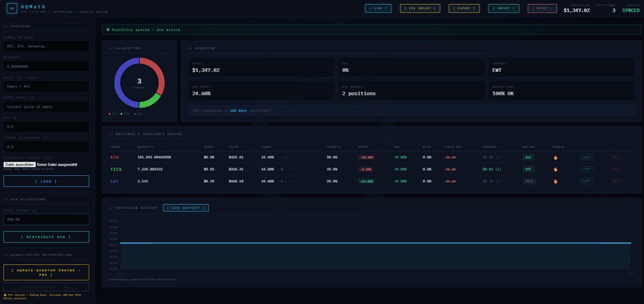Click ATH value $452.61
This screenshot has height=304, width=644.
236,158
